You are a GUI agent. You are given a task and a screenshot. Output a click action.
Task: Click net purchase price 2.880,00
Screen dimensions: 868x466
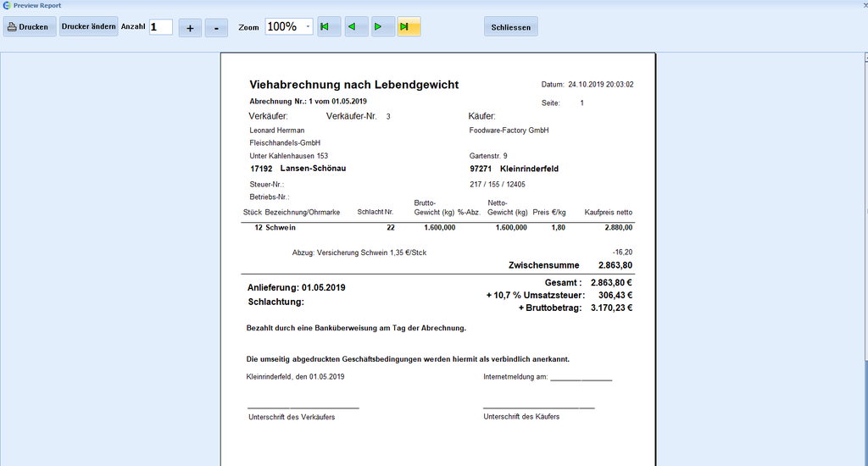[x=618, y=227]
